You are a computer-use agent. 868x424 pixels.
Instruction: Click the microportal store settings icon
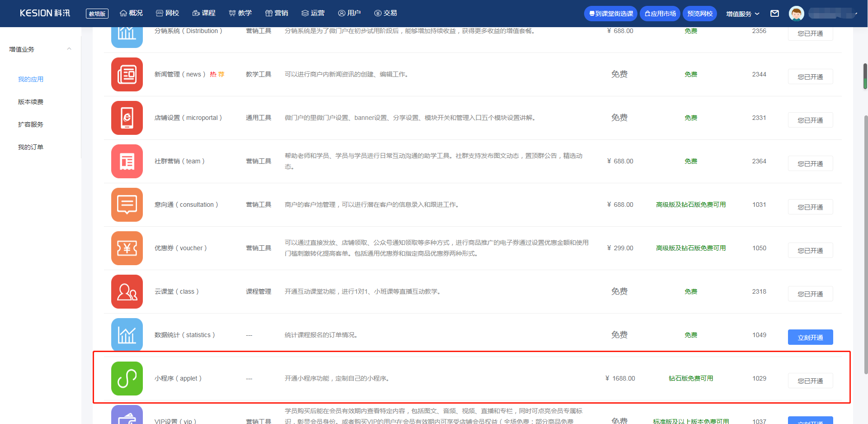pyautogui.click(x=127, y=118)
